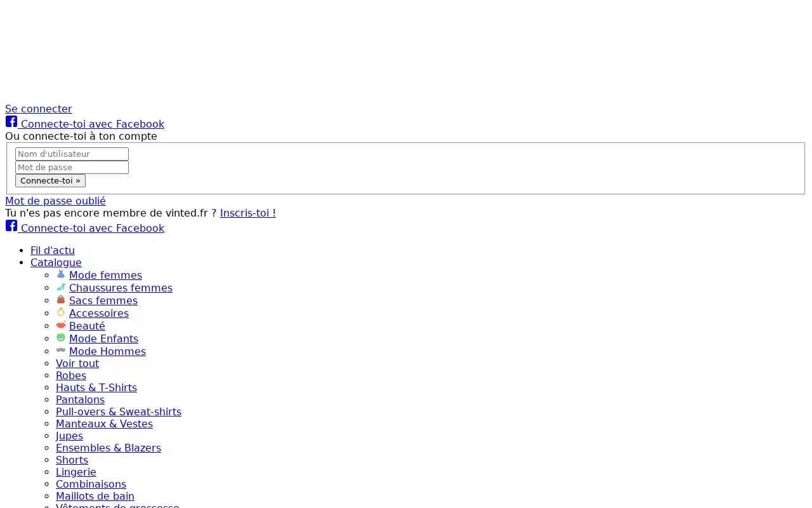Open Pull-overs & Sweat-shirts
812x508 pixels.
point(119,412)
